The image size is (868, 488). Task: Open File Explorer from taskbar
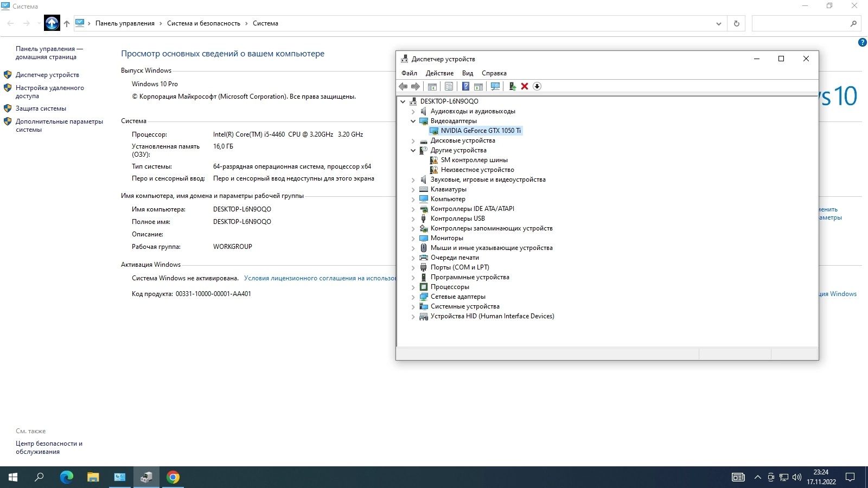(93, 477)
